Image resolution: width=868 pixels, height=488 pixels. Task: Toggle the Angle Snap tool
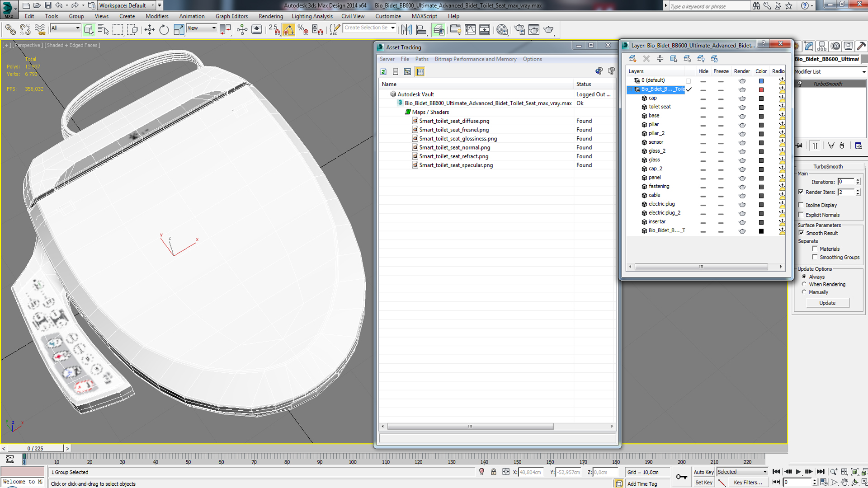(x=288, y=30)
